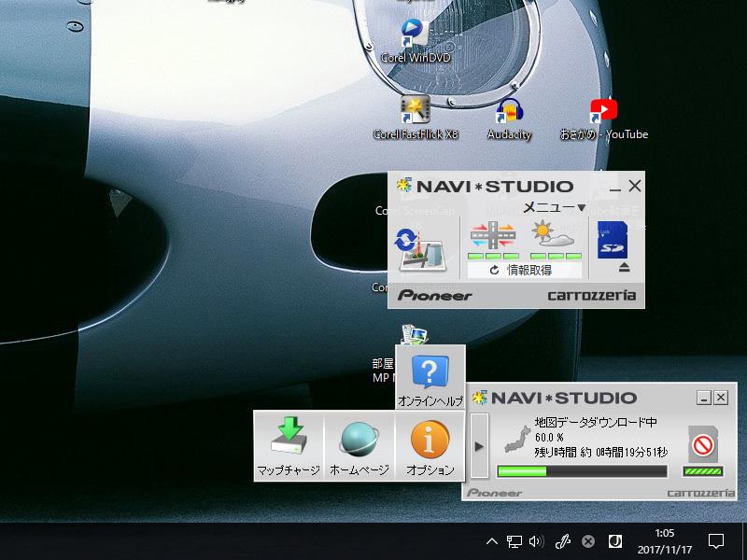This screenshot has height=560, width=747.
Task: Open the Corel FastFlick X8 shortcut
Action: pos(416,119)
